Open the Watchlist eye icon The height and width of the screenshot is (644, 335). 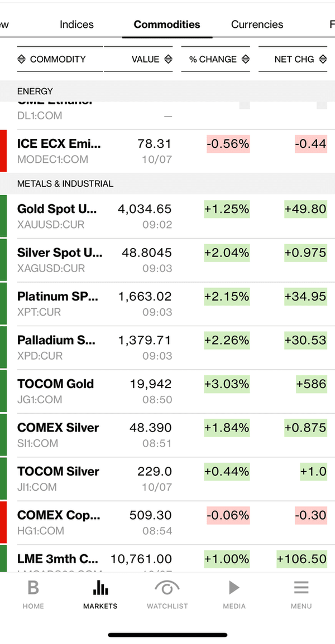(x=167, y=588)
